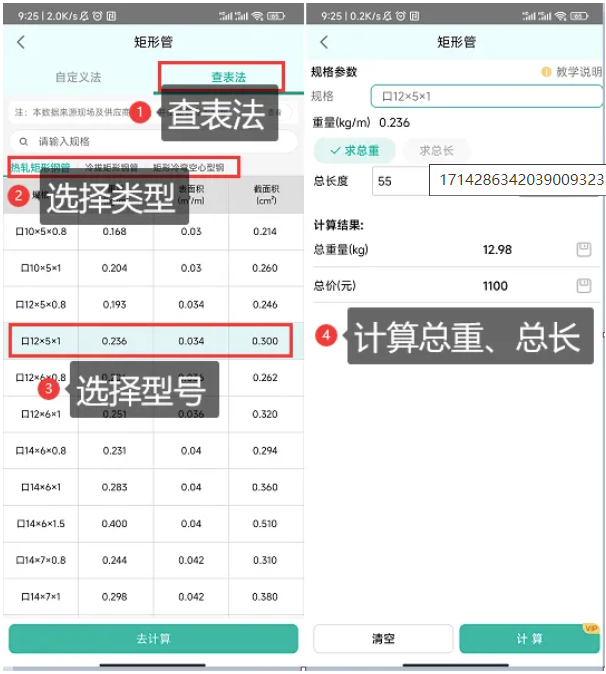
Task: Choose 求总长 option
Action: [x=436, y=151]
